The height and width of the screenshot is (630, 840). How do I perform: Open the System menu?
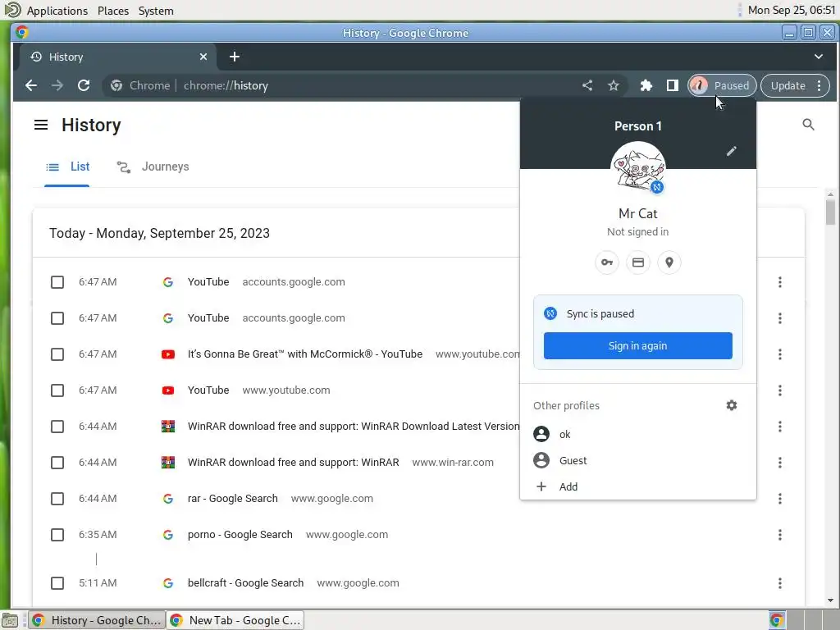tap(156, 11)
